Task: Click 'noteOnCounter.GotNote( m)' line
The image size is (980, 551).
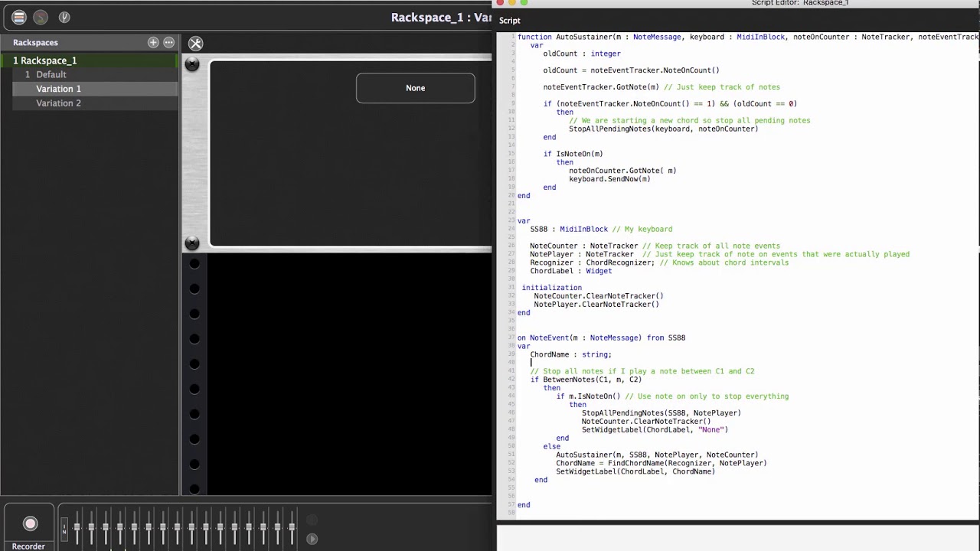Action: 622,171
